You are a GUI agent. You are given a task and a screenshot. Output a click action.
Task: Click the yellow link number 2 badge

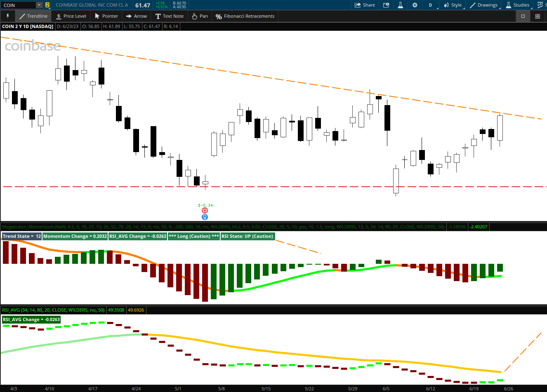coord(47,5)
